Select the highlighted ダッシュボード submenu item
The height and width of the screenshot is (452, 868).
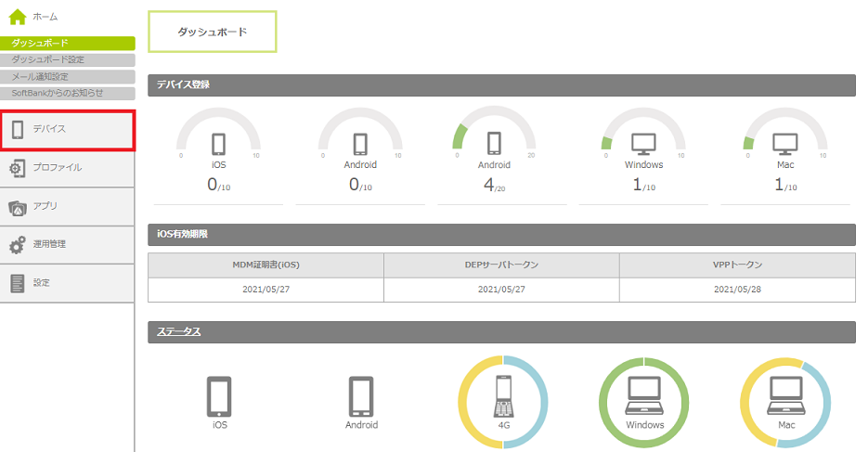click(67, 44)
